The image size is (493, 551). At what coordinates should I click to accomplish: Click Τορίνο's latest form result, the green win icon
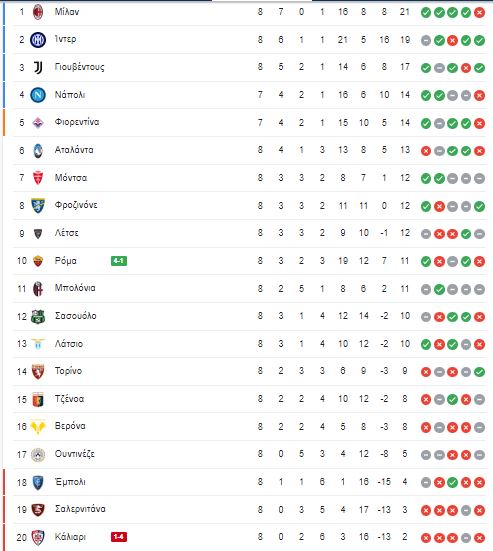coord(479,372)
